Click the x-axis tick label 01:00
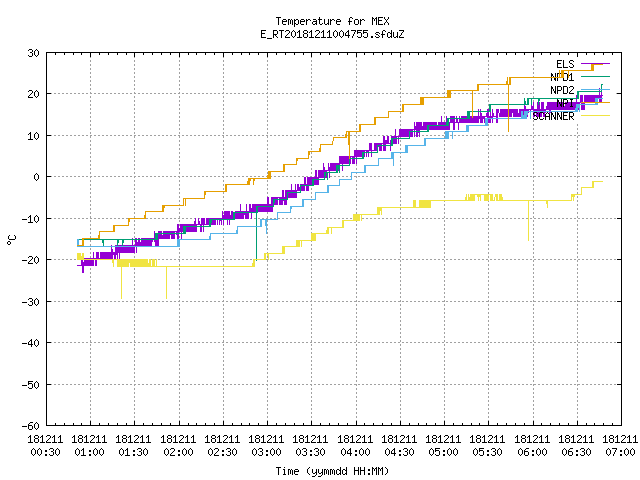Viewport: 640px width, 480px height. [89, 453]
